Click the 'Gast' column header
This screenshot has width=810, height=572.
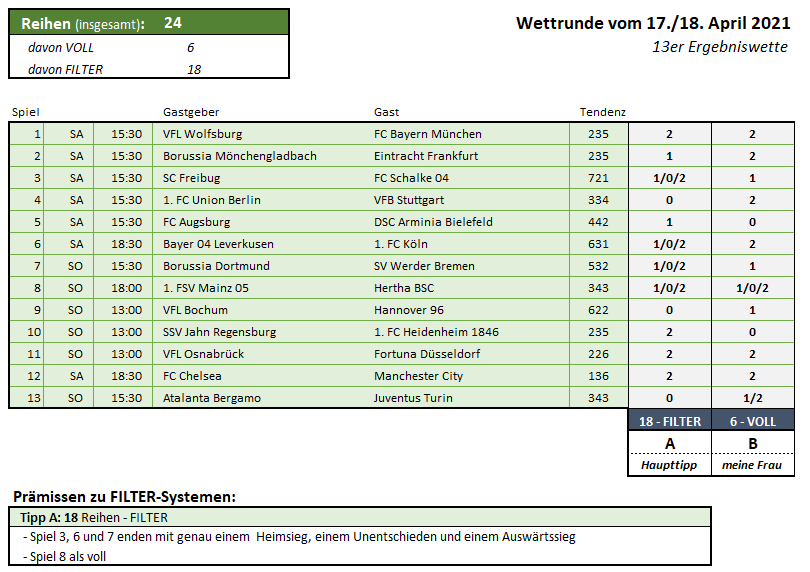[x=386, y=112]
